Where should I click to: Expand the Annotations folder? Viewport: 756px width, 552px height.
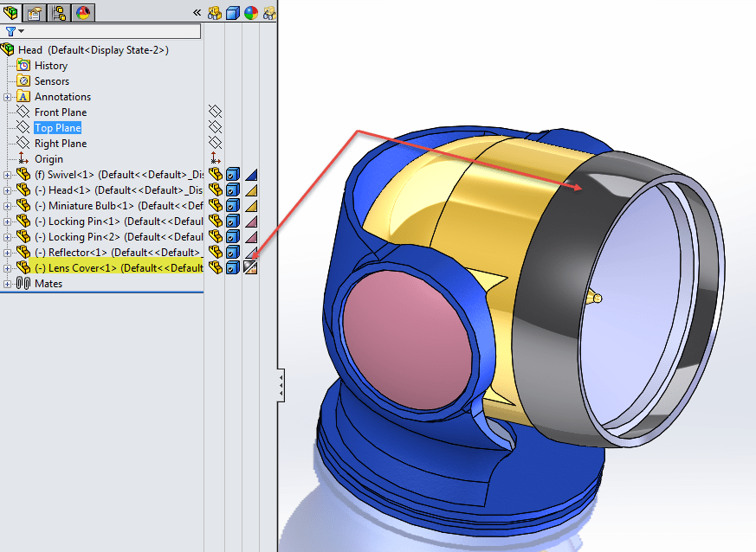point(7,97)
